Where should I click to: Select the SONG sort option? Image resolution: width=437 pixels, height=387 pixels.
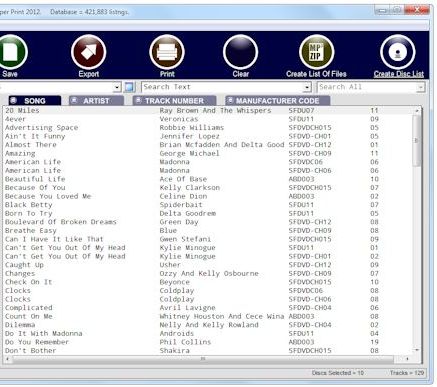(x=35, y=101)
